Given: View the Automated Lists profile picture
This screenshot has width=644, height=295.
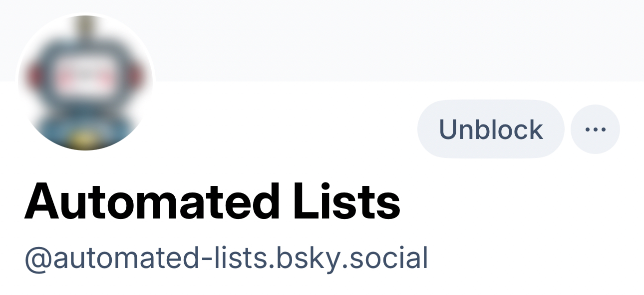Looking at the screenshot, I should (85, 82).
